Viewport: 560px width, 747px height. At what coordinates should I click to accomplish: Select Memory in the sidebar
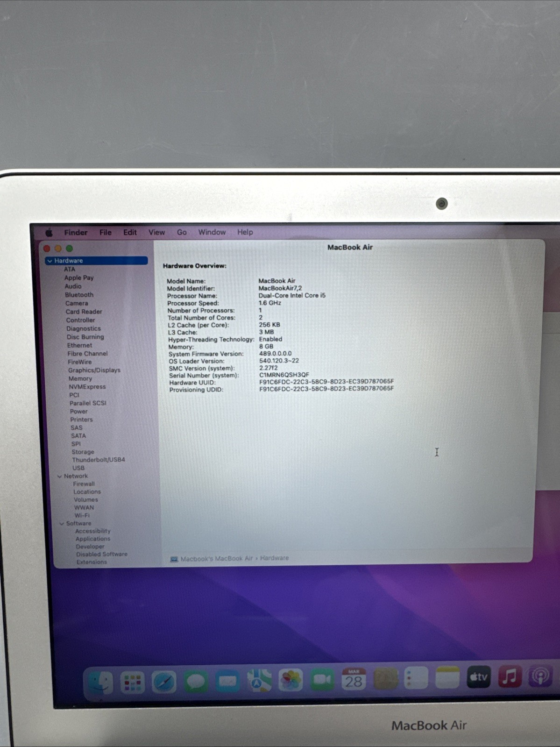click(80, 379)
